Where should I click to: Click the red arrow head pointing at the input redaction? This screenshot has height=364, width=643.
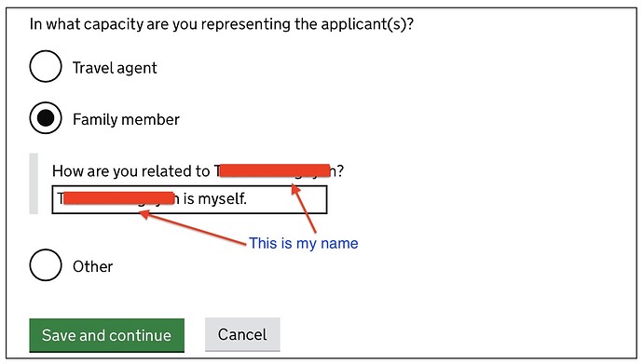tap(144, 214)
